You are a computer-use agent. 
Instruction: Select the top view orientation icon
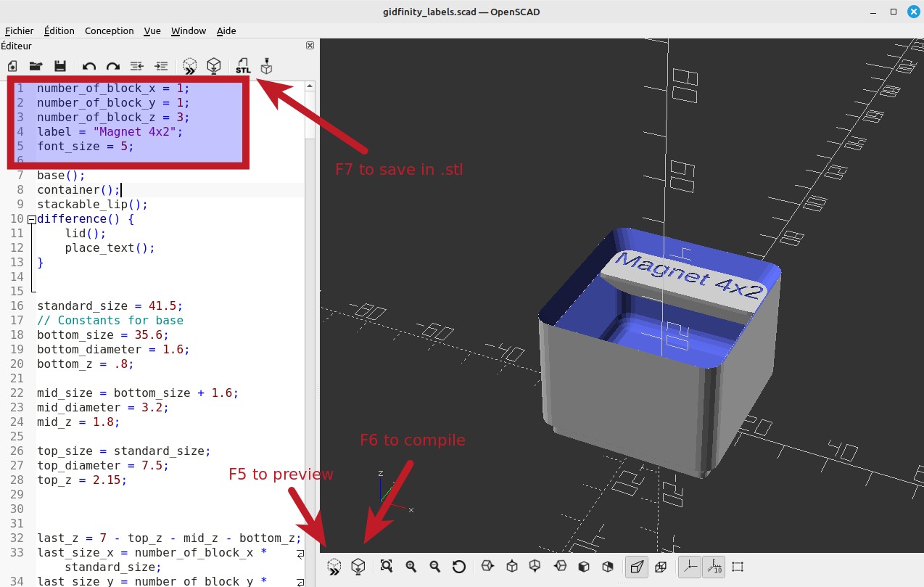tap(512, 566)
